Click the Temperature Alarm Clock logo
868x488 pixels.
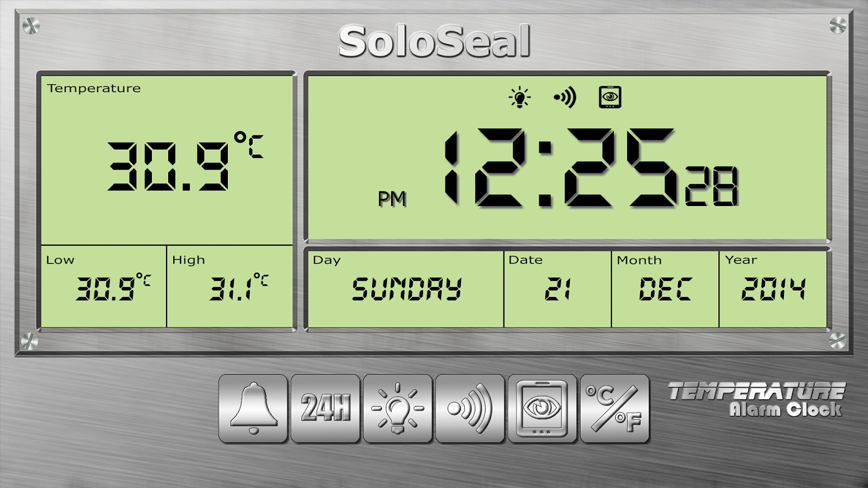coord(756,400)
